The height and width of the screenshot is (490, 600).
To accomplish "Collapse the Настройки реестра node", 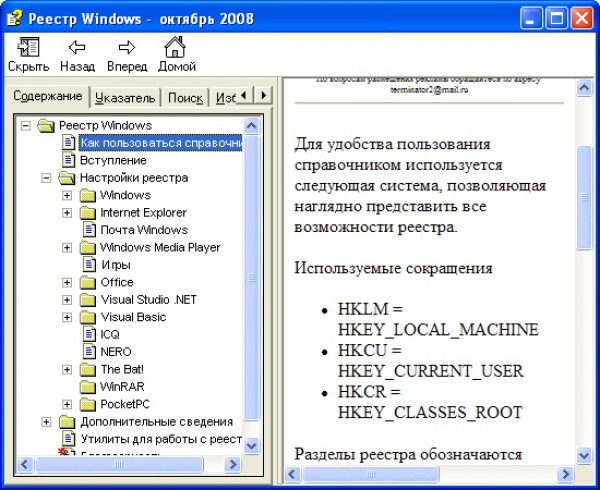I will coord(46,178).
